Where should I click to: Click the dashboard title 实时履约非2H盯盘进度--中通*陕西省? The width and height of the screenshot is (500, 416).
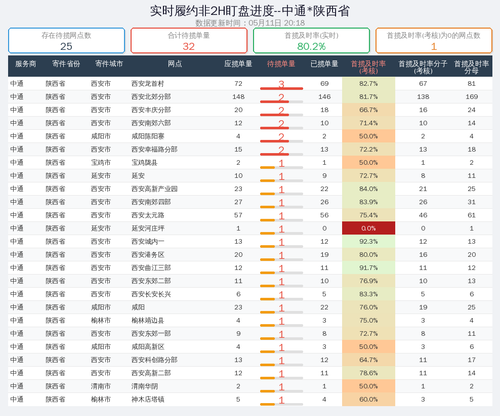250,11
